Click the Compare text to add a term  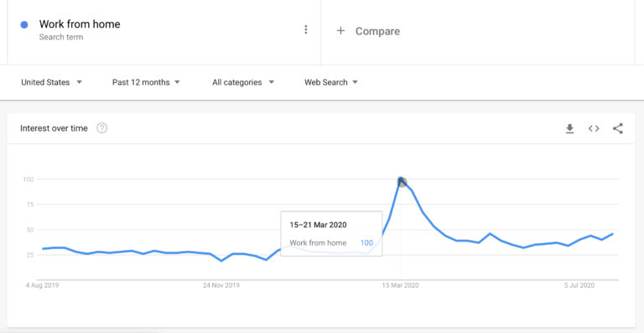[x=377, y=31]
